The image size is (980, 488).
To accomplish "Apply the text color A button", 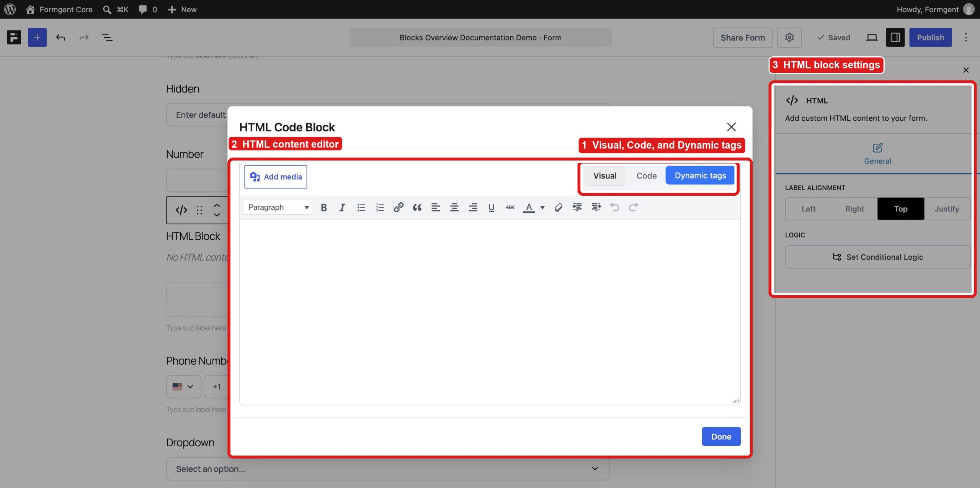I will coord(529,207).
